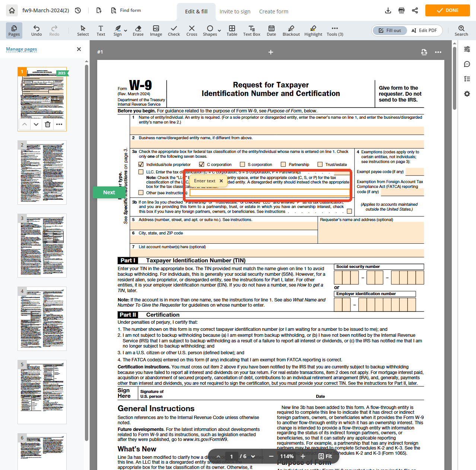Uncheck Individual/sole proprietor box
The width and height of the screenshot is (476, 470).
point(141,164)
